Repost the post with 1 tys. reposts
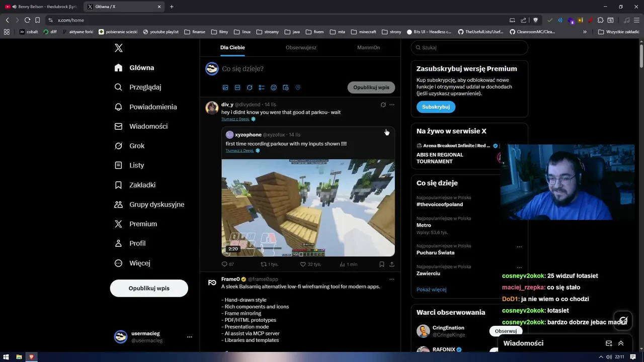Image resolution: width=644 pixels, height=362 pixels. pyautogui.click(x=269, y=264)
